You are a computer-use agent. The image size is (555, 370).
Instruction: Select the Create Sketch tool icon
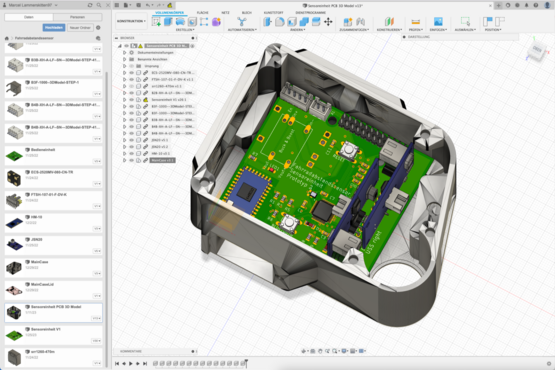156,22
